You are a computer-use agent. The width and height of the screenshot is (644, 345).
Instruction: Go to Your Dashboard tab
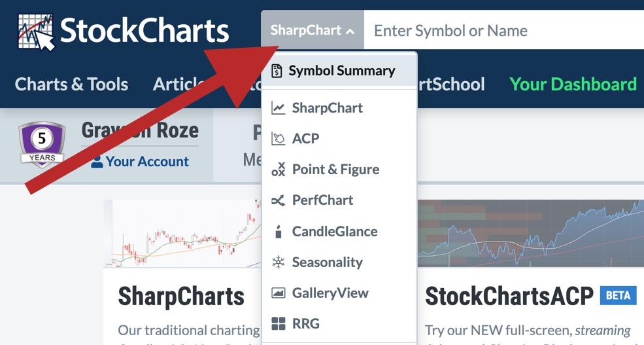[x=573, y=84]
